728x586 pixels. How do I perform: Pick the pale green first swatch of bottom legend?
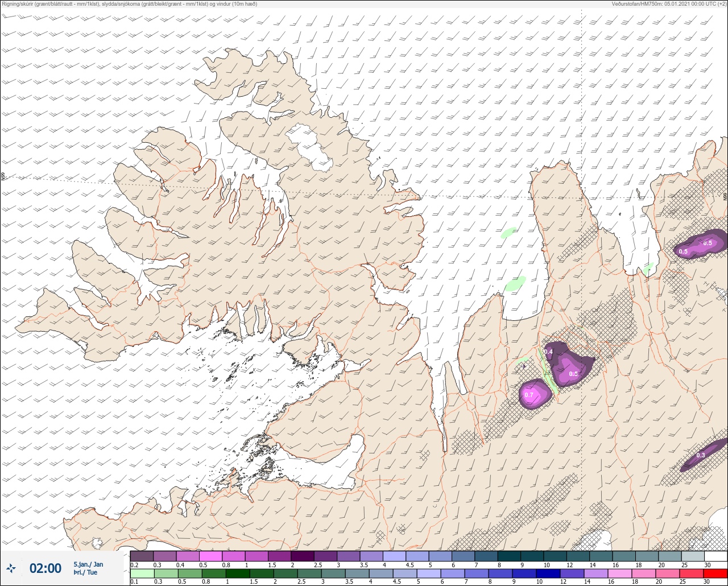(142, 573)
